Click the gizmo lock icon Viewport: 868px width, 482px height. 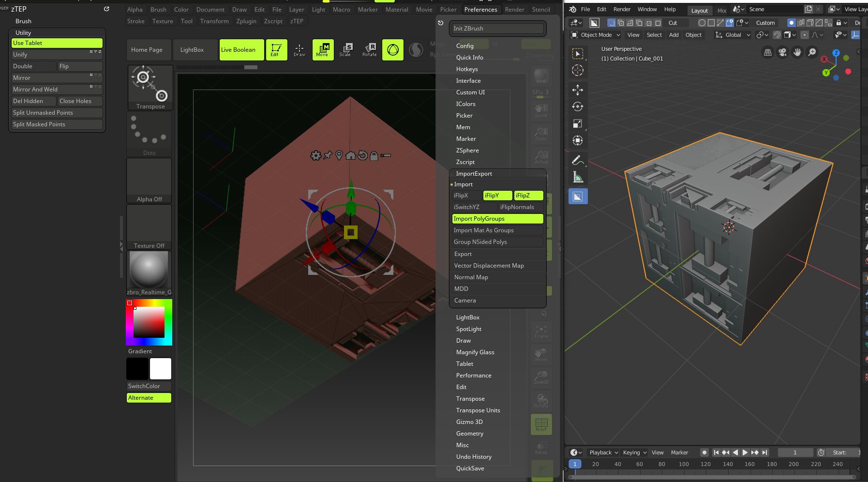374,155
